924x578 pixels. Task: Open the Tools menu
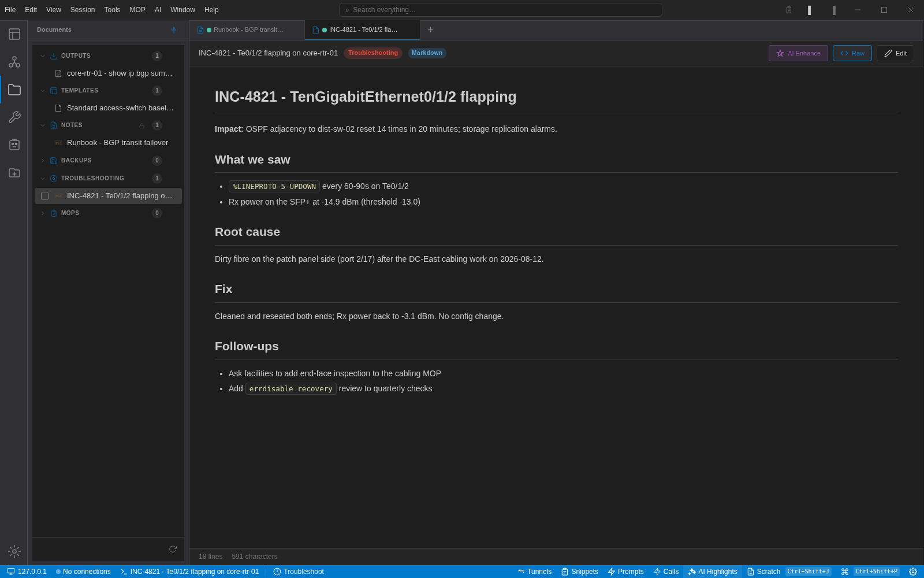(112, 10)
